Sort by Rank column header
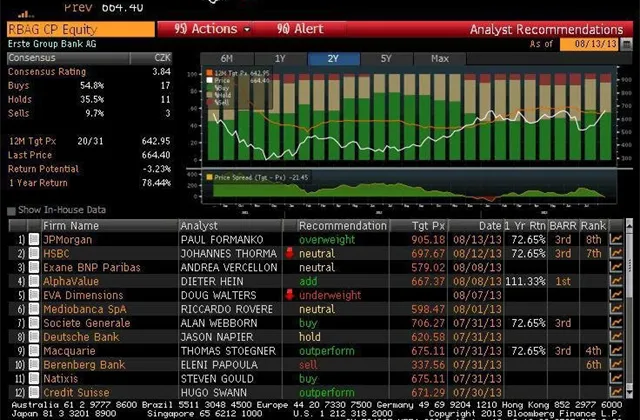This screenshot has height=420, width=640. coord(593,226)
